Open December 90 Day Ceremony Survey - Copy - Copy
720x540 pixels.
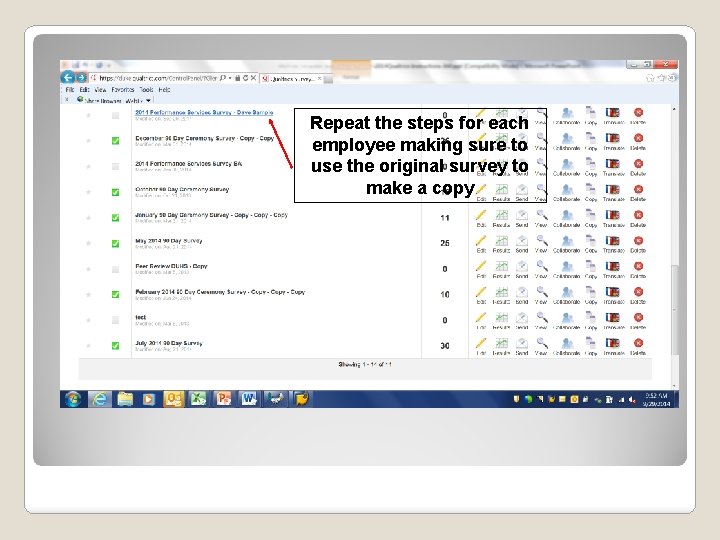pos(204,138)
